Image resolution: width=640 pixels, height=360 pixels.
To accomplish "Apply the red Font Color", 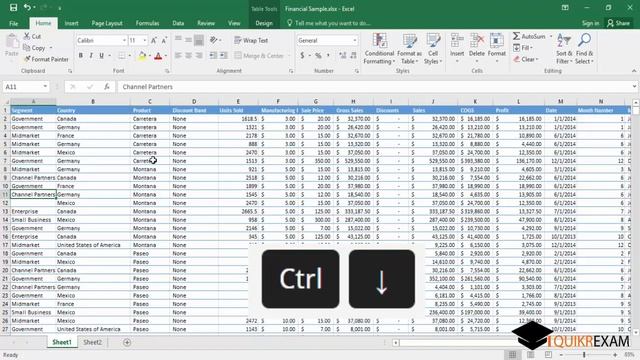I will pyautogui.click(x=158, y=56).
